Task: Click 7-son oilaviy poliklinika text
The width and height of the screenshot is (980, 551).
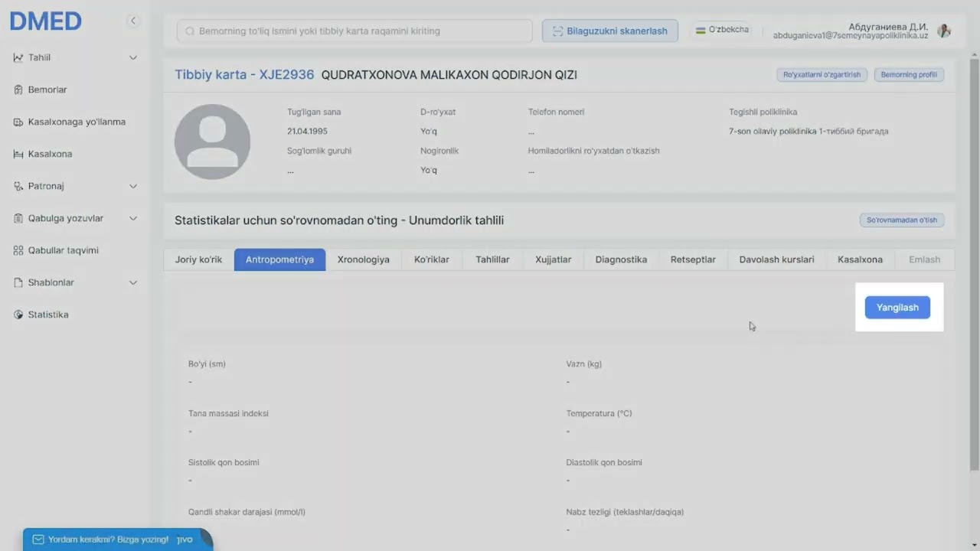Action: [808, 132]
